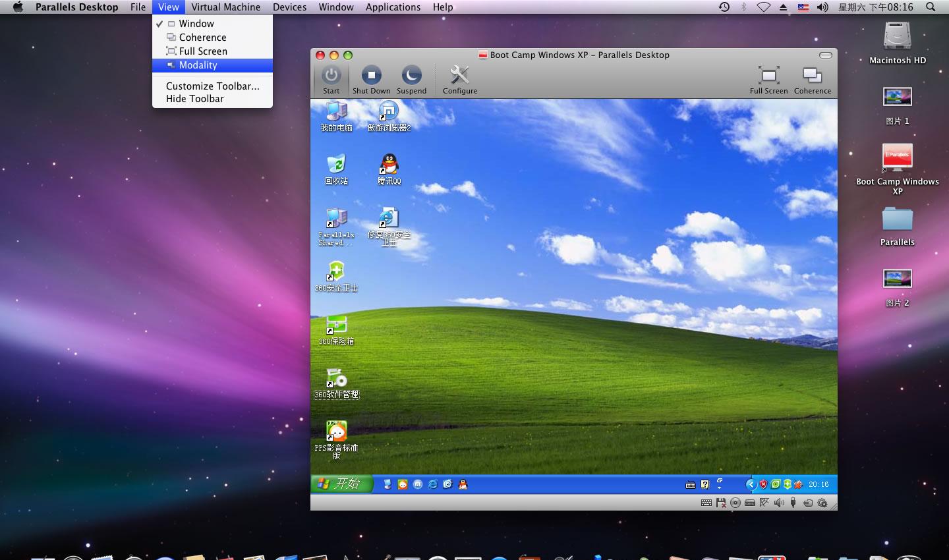Open the Configure tools icon
949x560 pixels.
(x=459, y=80)
